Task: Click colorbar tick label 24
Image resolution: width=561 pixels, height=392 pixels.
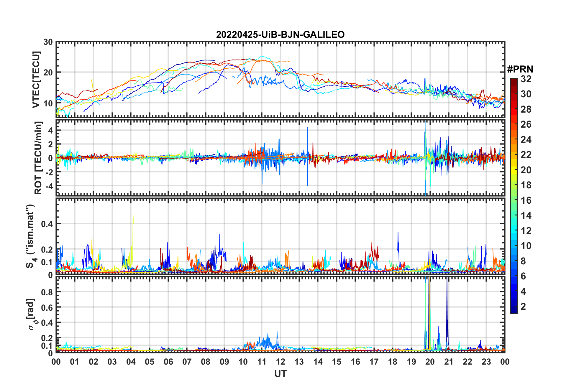Action: pos(526,140)
